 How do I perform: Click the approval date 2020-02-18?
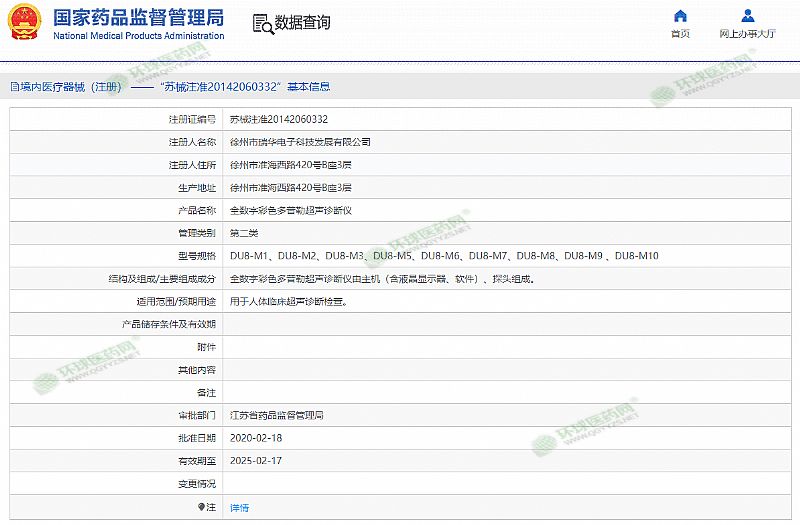(x=256, y=438)
